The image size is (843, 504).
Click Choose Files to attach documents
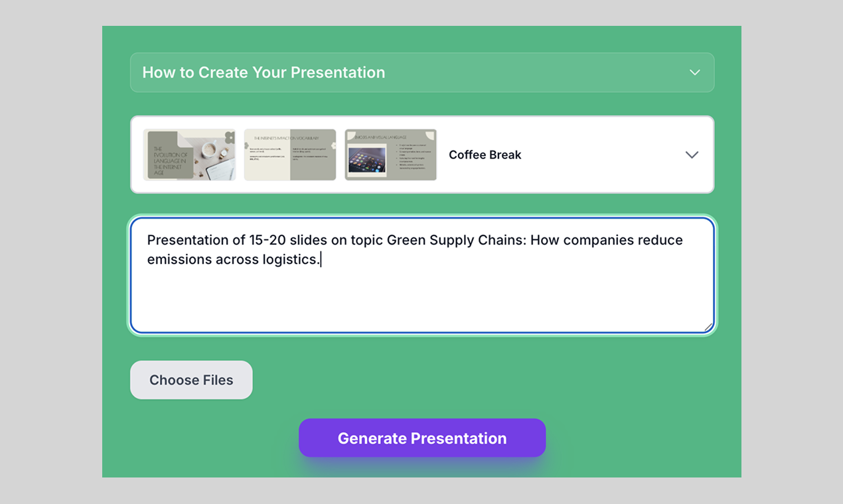click(x=191, y=379)
